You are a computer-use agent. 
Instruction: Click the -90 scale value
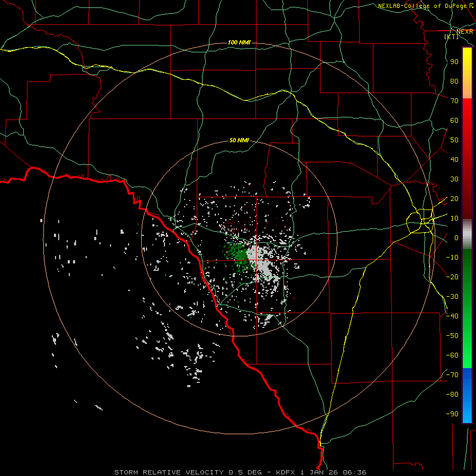pos(452,414)
